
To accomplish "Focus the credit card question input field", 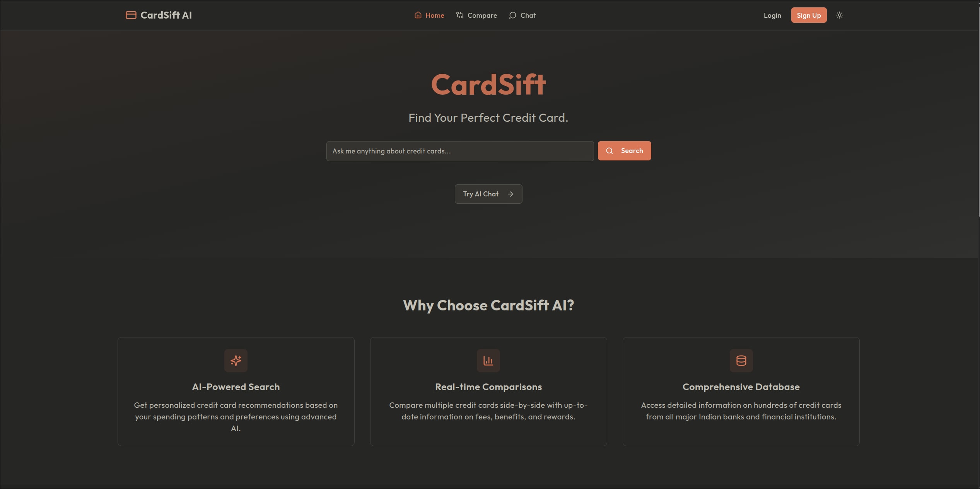I will pos(459,151).
